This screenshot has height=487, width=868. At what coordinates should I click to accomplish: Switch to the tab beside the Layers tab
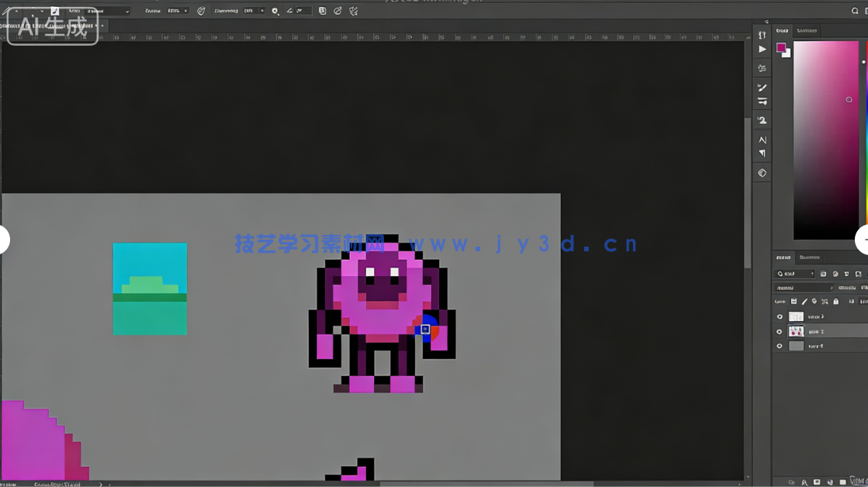pos(809,257)
